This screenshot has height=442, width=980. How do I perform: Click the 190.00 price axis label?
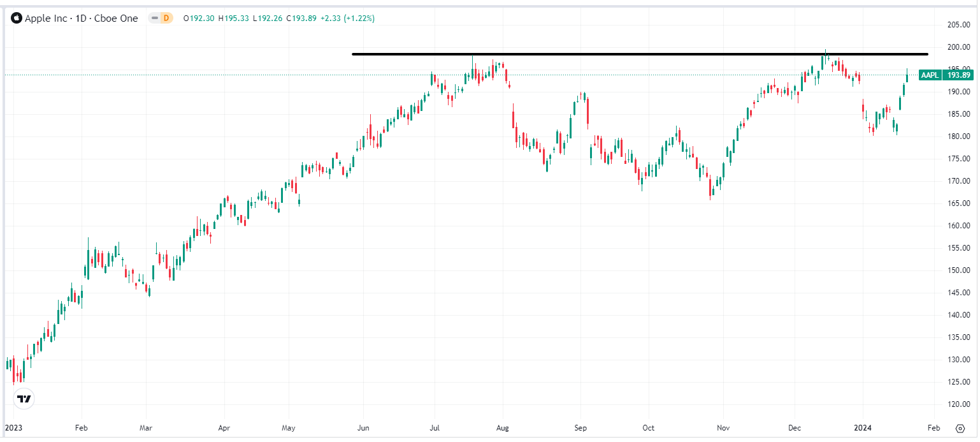click(x=958, y=92)
